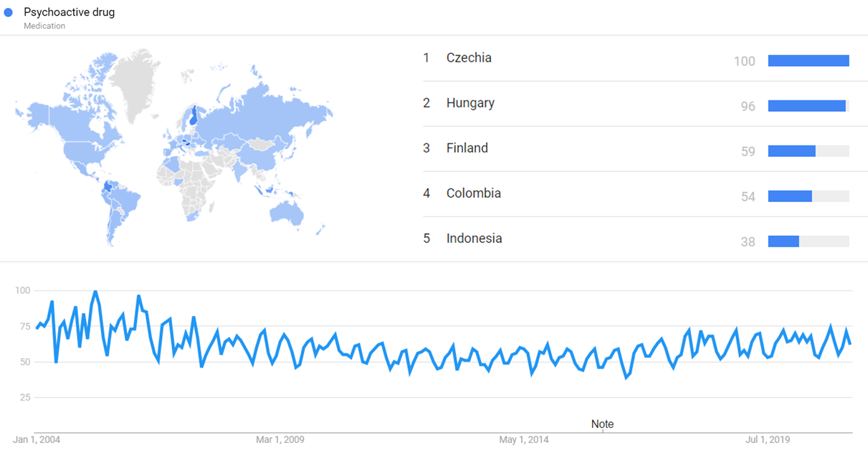Click the Jan 1, 2004 axis label
This screenshot has width=868, height=463.
(37, 439)
